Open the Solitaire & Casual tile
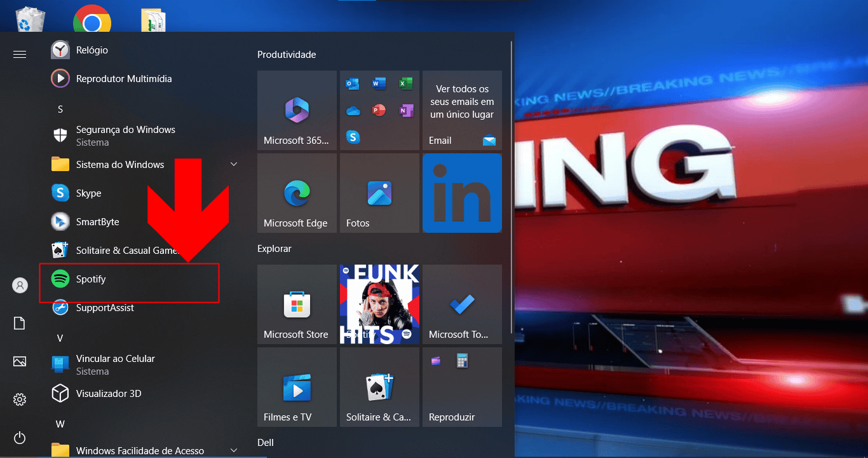The width and height of the screenshot is (868, 458). click(379, 387)
